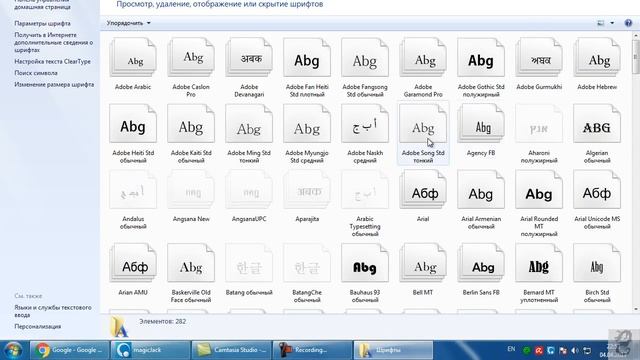Select the Berlin Sans FB font icon
Image resolution: width=640 pixels, height=360 pixels.
point(481,263)
